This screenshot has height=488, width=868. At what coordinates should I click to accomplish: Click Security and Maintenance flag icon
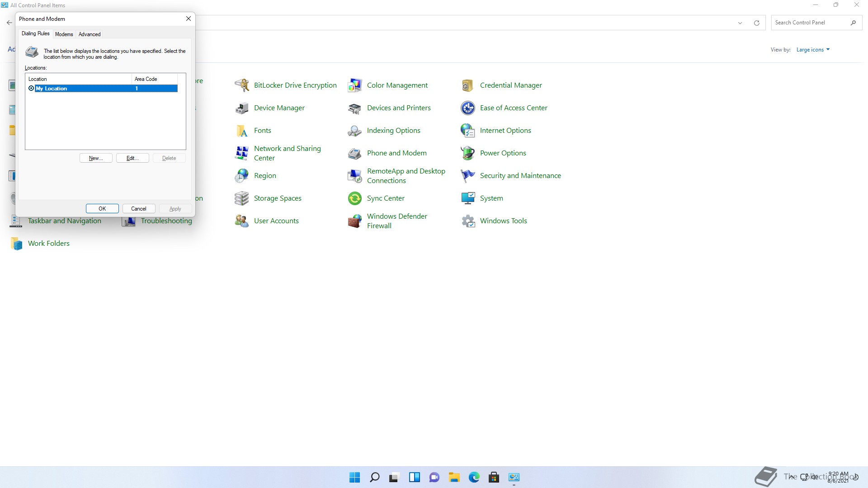(468, 175)
